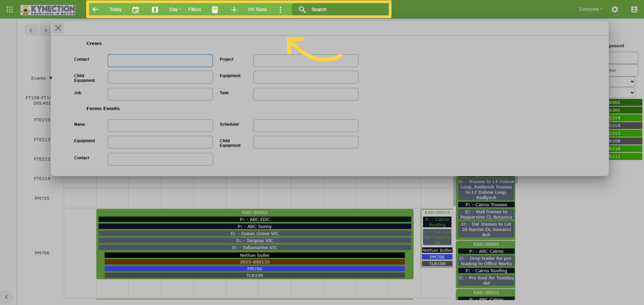Expand the Day view dropdown
Screen dimensions: 644x305
click(x=175, y=9)
